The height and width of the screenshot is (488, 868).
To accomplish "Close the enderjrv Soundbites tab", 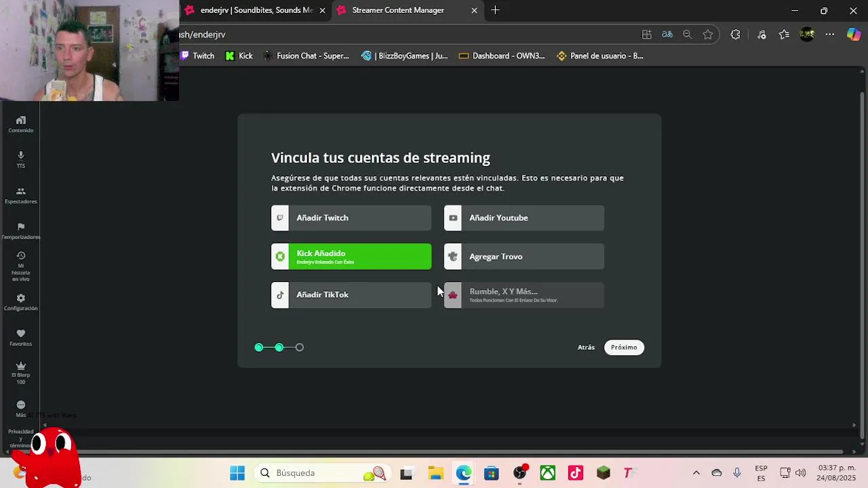I will click(322, 10).
